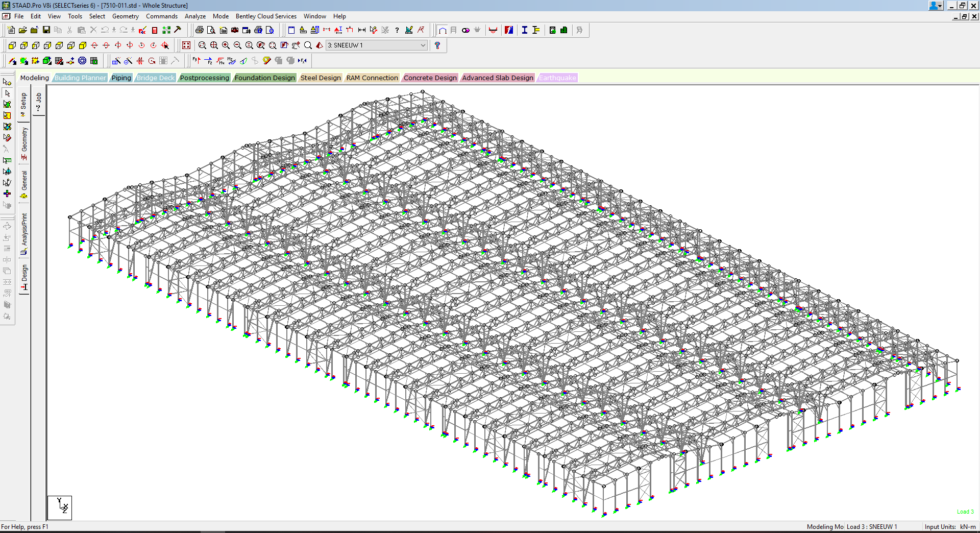The height and width of the screenshot is (533, 980).
Task: Open Bentley Cloud Services menu
Action: pos(266,16)
